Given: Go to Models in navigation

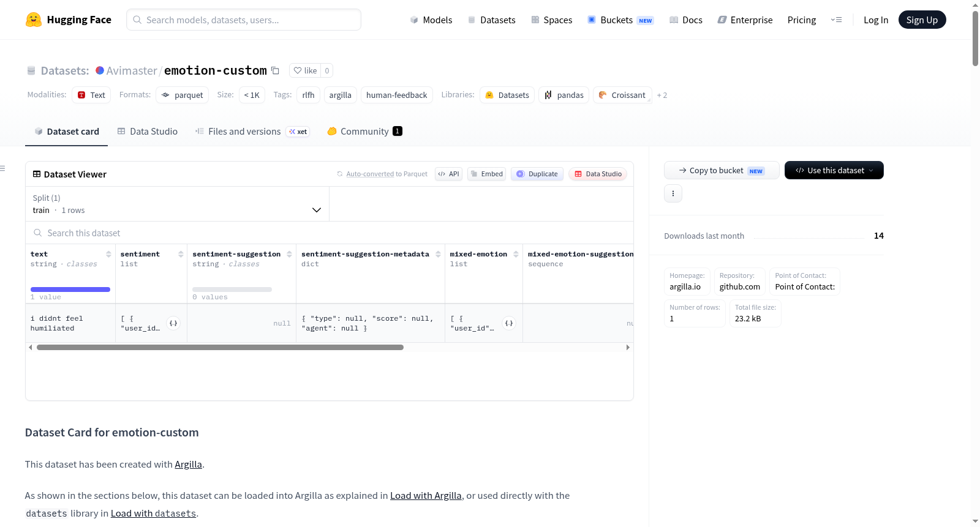Looking at the screenshot, I should click(x=431, y=20).
